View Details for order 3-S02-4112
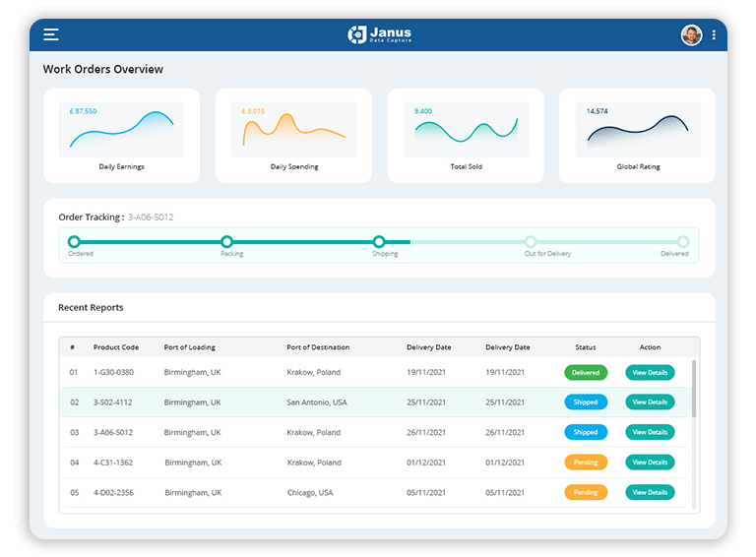The image size is (756, 557). coord(650,402)
